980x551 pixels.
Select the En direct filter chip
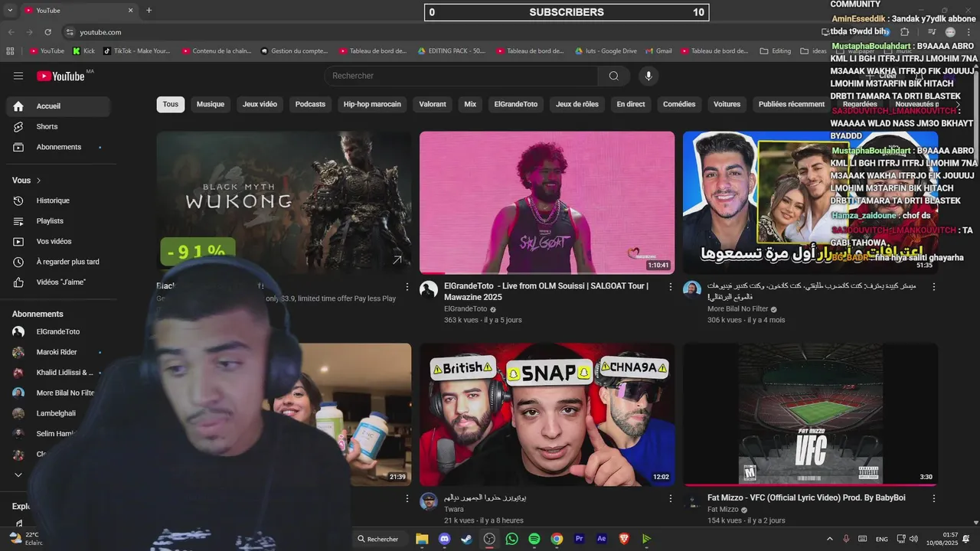click(x=631, y=104)
